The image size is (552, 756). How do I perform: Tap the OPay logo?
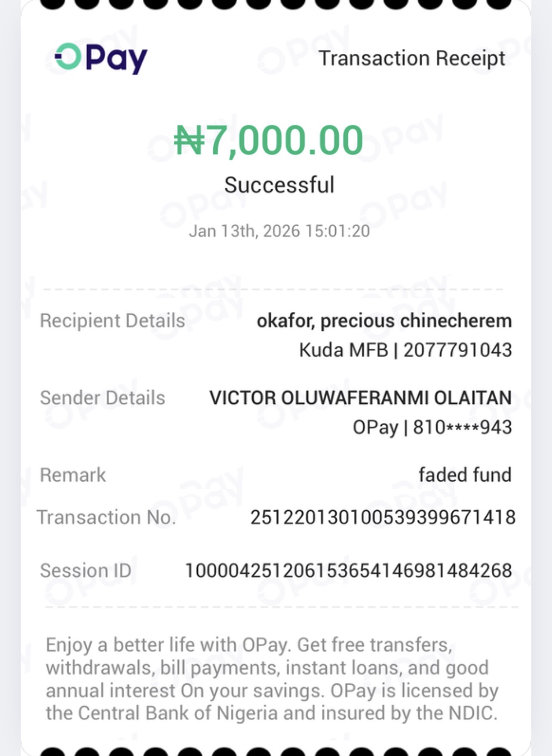[x=101, y=58]
